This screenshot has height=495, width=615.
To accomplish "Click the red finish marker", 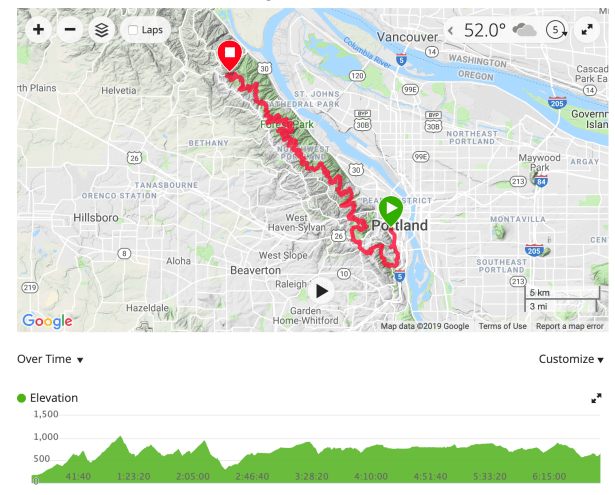I will [230, 55].
